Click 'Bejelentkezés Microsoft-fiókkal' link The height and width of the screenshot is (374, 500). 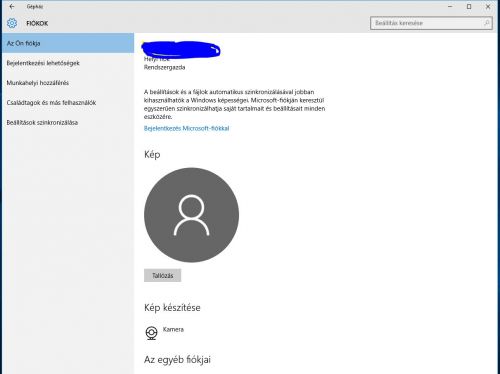pyautogui.click(x=186, y=128)
